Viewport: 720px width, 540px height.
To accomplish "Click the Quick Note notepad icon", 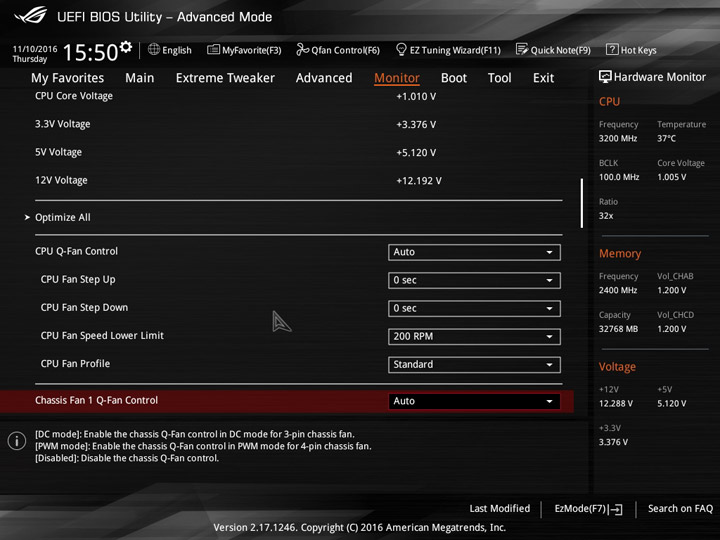I will tap(522, 49).
